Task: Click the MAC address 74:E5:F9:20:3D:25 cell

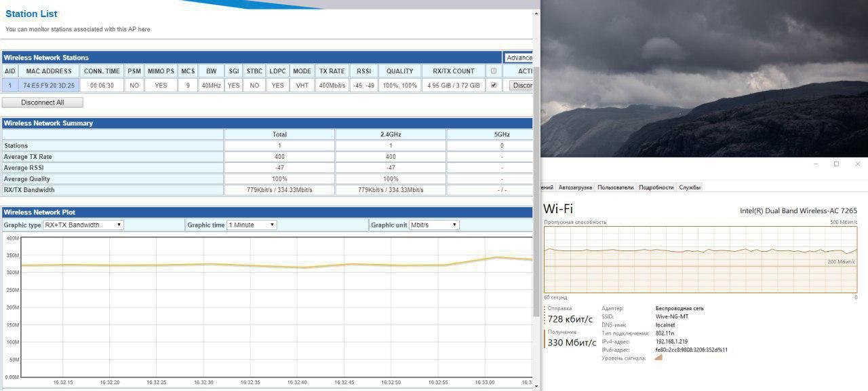Action: pos(49,86)
